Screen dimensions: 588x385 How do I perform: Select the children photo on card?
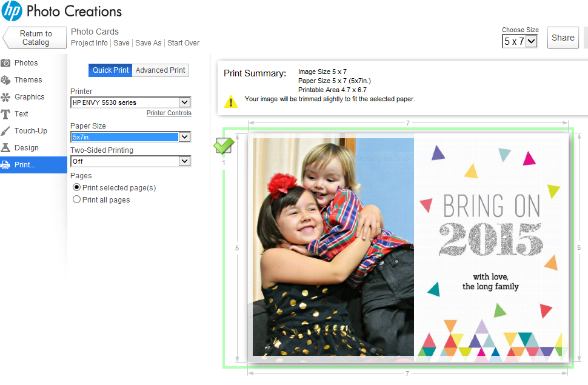pyautogui.click(x=333, y=247)
